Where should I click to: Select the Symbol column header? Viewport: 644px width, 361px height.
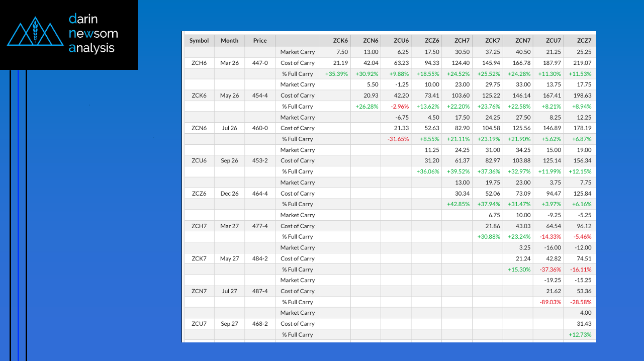[199, 41]
